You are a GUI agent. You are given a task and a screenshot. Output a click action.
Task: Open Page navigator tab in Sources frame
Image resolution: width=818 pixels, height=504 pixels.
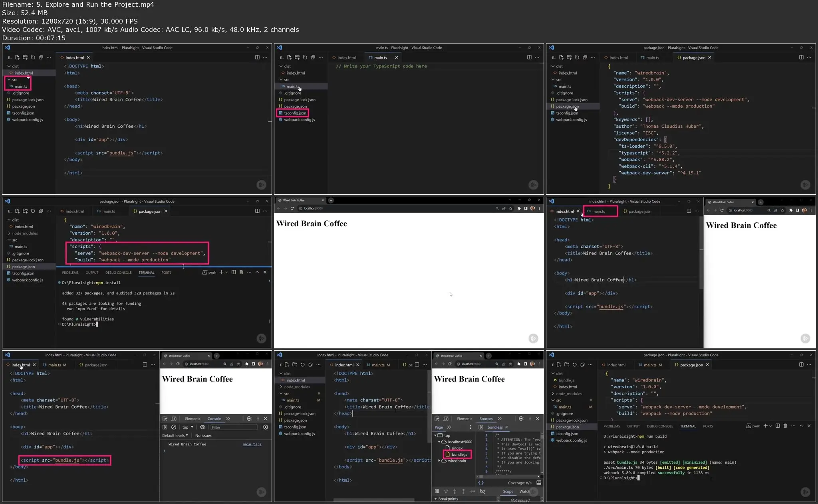[439, 427]
